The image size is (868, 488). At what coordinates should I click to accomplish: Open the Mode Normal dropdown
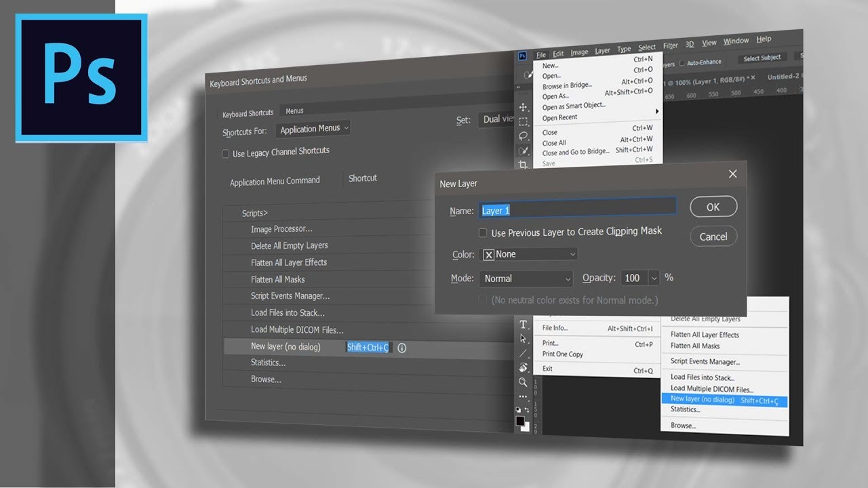tap(527, 279)
